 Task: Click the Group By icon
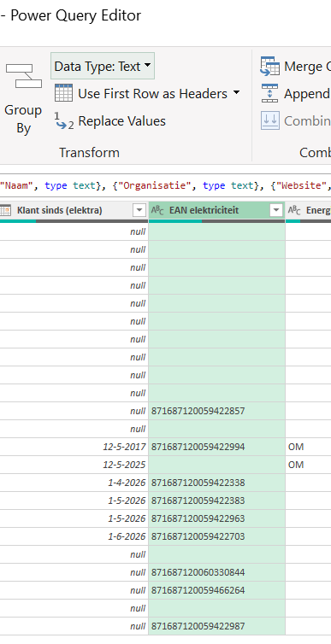point(23,76)
